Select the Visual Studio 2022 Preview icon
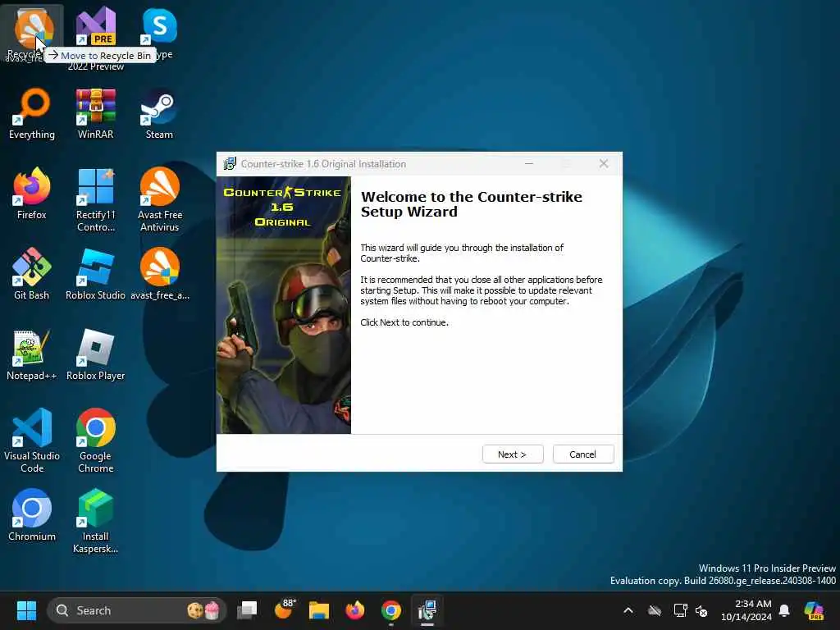 tap(96, 38)
